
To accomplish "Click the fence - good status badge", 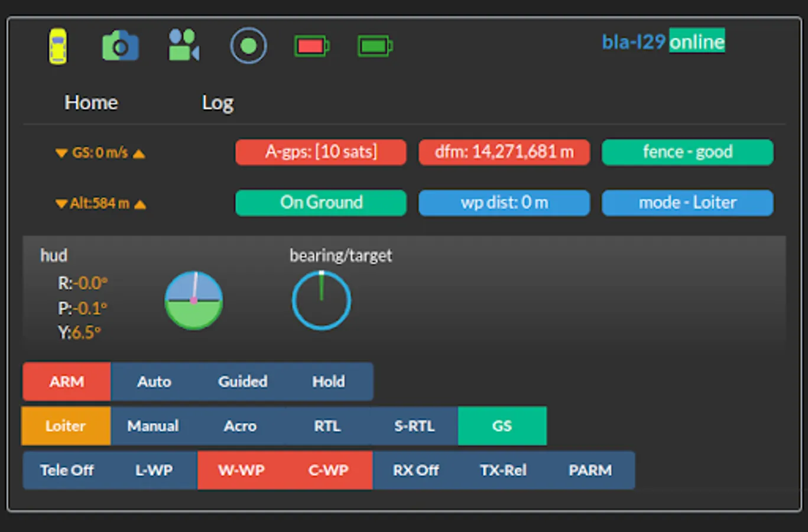I will (687, 153).
